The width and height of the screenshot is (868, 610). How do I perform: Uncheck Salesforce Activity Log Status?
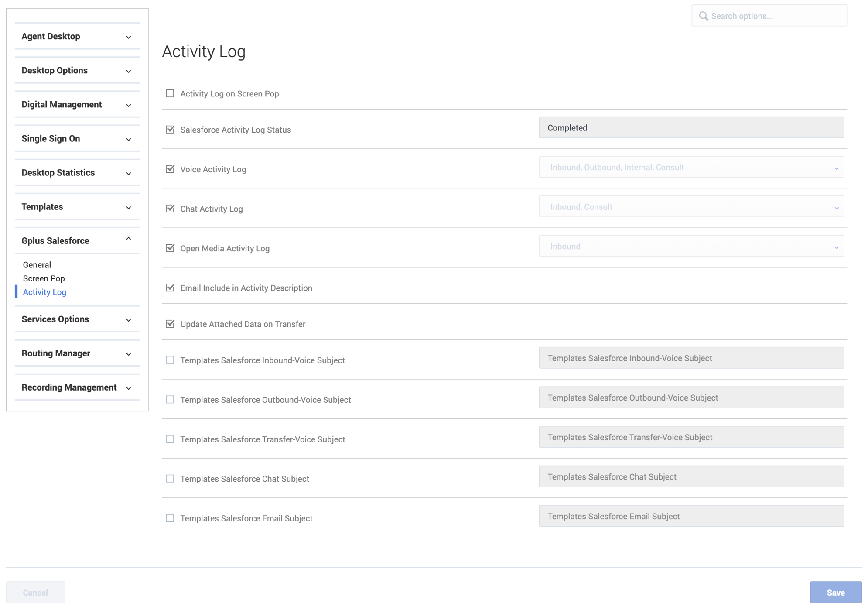coord(170,130)
